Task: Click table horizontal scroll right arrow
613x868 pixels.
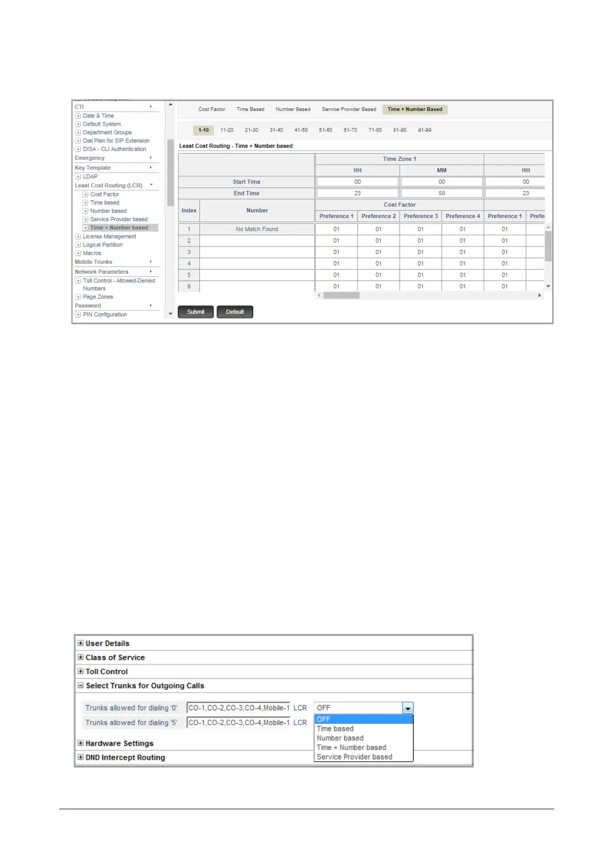Action: coord(539,295)
